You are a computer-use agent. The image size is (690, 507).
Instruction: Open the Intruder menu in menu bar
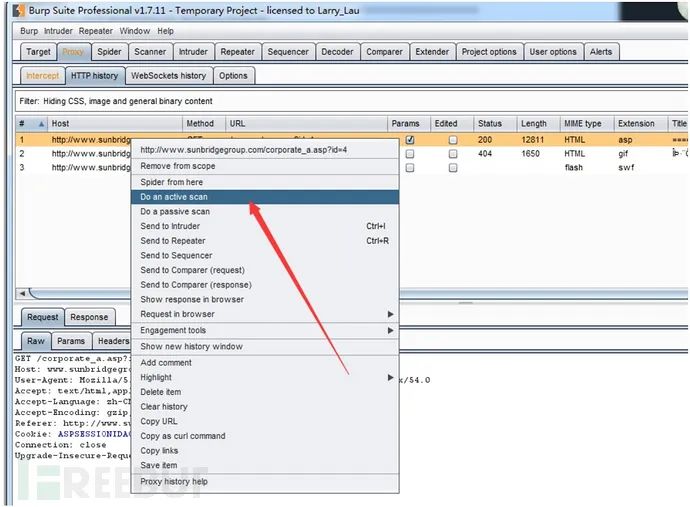click(58, 31)
